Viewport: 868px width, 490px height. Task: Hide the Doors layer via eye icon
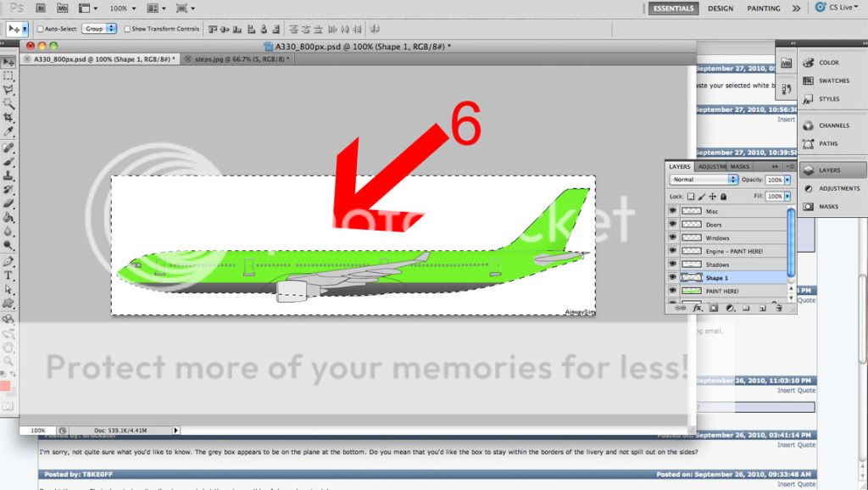coord(672,225)
